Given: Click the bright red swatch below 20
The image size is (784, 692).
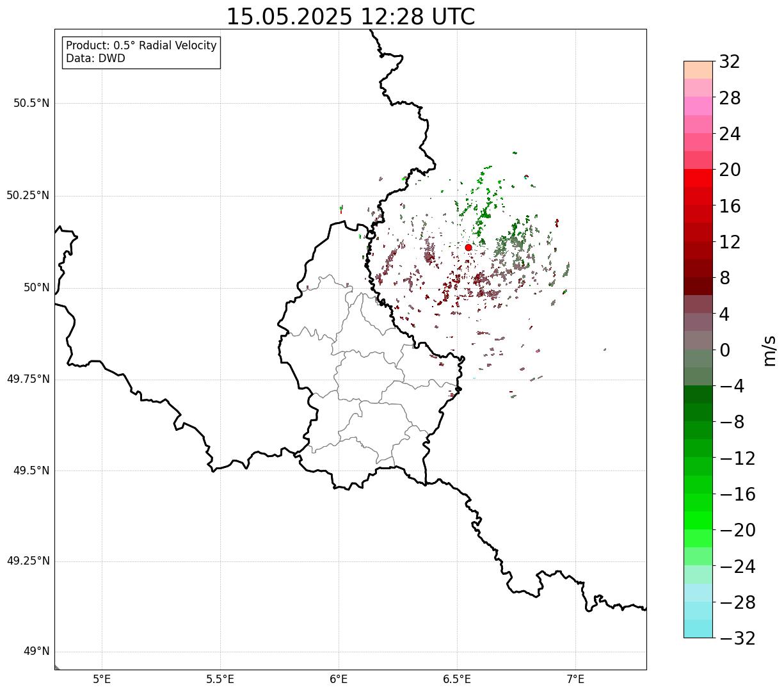Looking at the screenshot, I should 698,178.
